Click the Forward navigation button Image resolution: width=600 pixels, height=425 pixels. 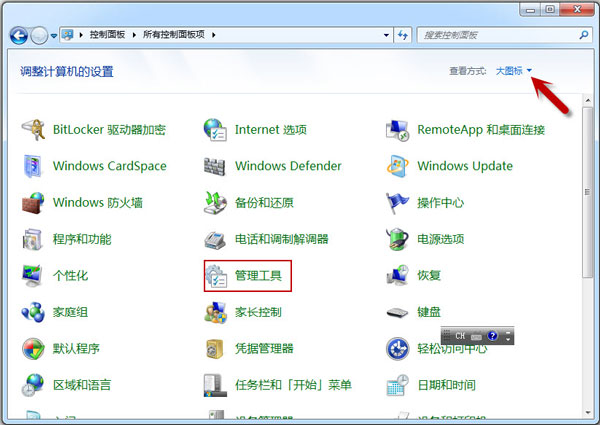click(x=39, y=36)
